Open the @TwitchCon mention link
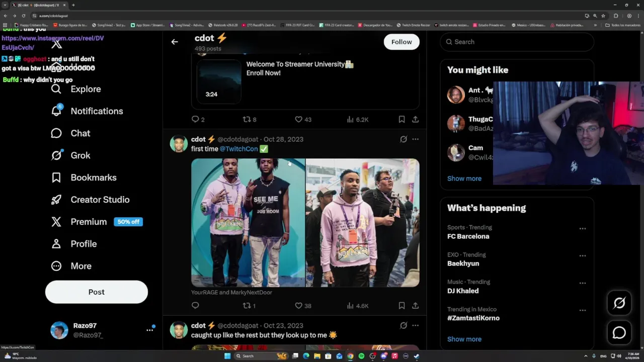The image size is (644, 362). coord(238,149)
